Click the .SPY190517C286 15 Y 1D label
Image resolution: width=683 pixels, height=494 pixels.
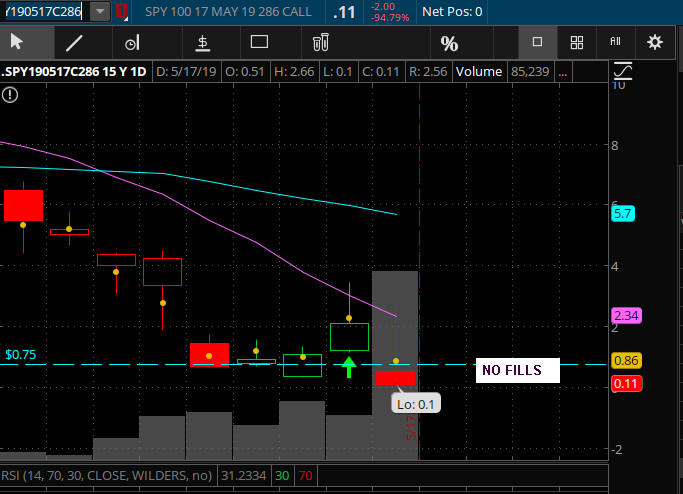click(x=73, y=72)
